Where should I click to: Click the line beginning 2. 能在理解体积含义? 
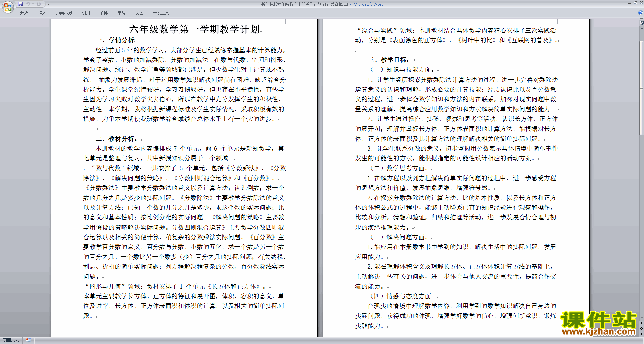coord(461,267)
